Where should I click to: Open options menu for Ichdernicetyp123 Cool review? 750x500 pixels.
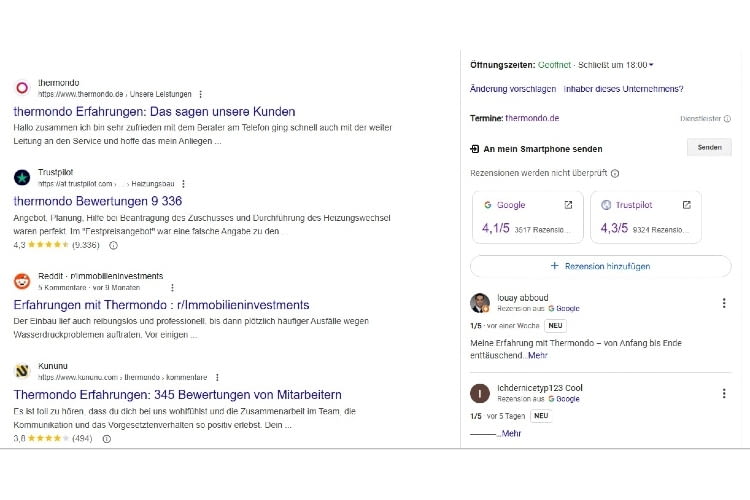(724, 393)
